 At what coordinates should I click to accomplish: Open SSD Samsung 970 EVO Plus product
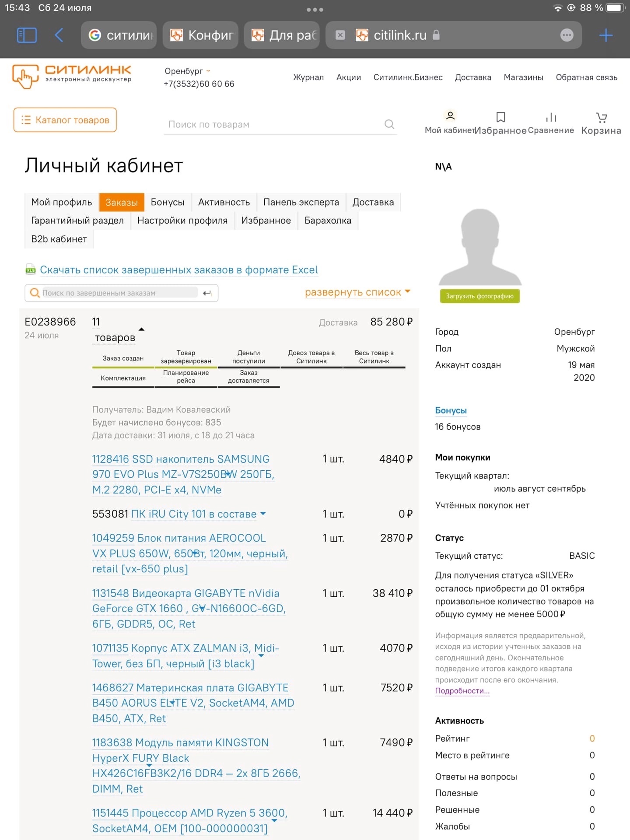pos(183,475)
